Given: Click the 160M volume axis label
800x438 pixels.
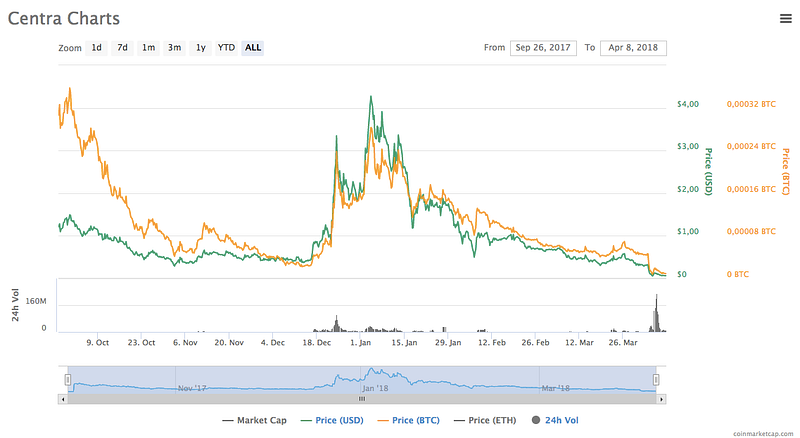Looking at the screenshot, I should [36, 301].
